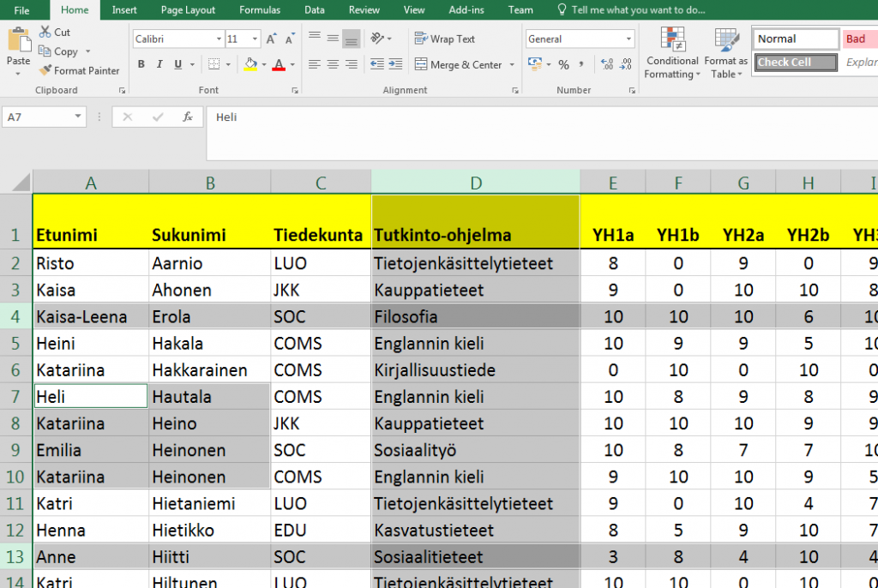Open the Review ribbon tab

point(364,9)
